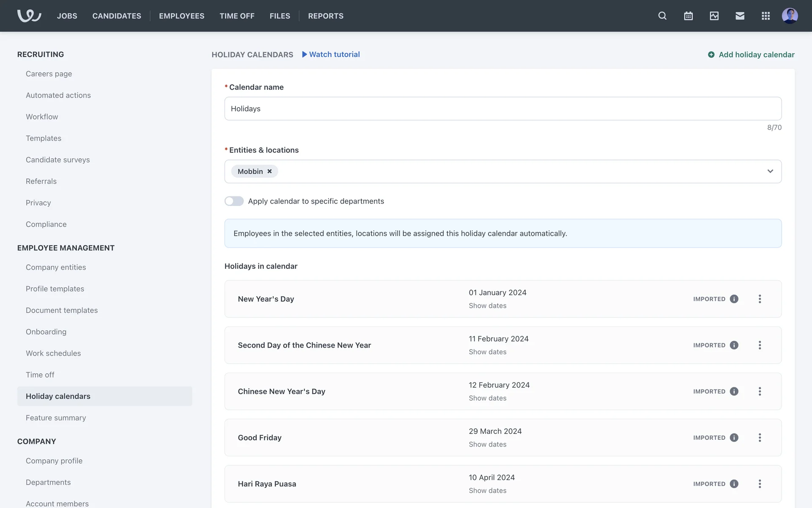Image resolution: width=812 pixels, height=508 pixels.
Task: Open the apps grid icon
Action: coord(765,16)
